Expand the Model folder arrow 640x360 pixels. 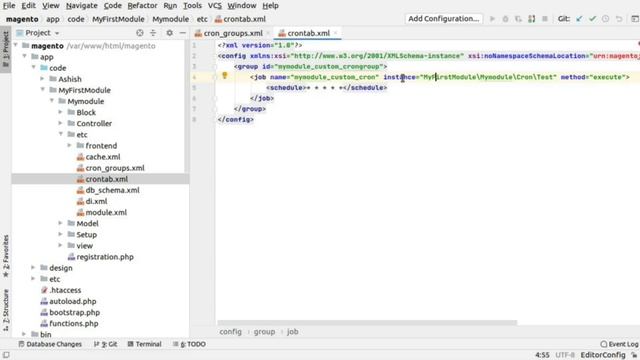(60, 223)
